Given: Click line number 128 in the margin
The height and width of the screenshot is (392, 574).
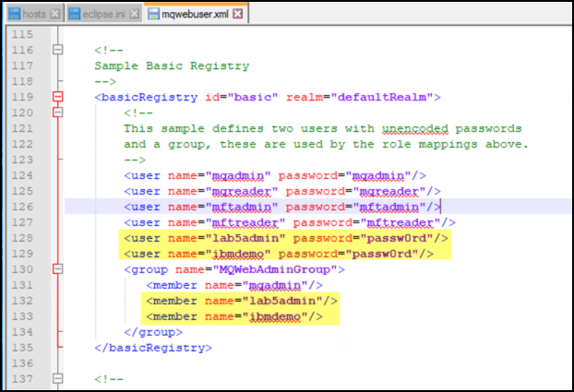Looking at the screenshot, I should click(x=22, y=238).
